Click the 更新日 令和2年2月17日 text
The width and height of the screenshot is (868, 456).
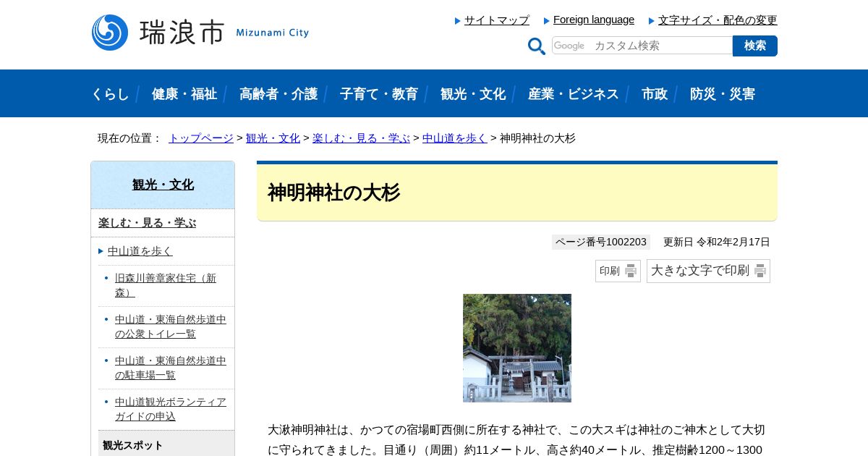coord(717,242)
